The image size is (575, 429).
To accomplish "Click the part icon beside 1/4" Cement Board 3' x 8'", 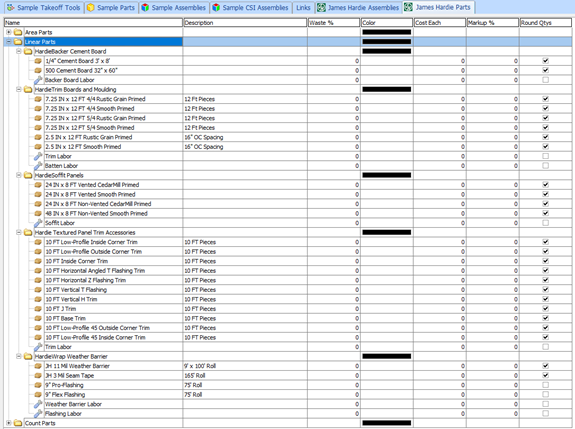I will [38, 61].
